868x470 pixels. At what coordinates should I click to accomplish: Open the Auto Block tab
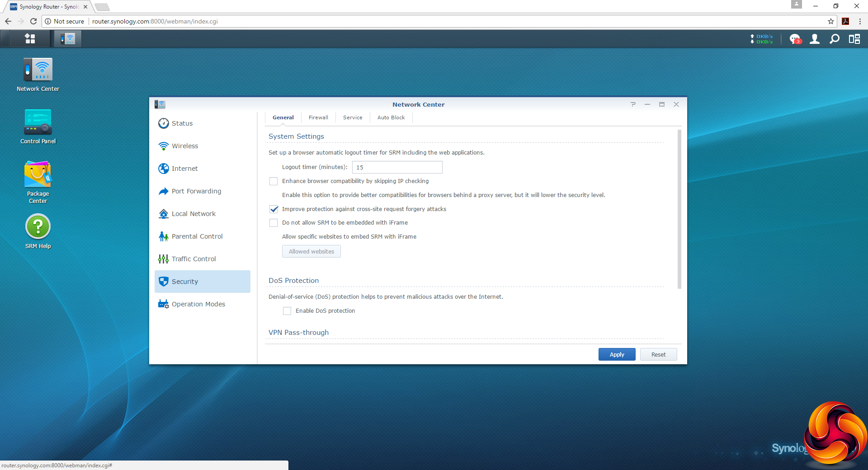(x=391, y=117)
